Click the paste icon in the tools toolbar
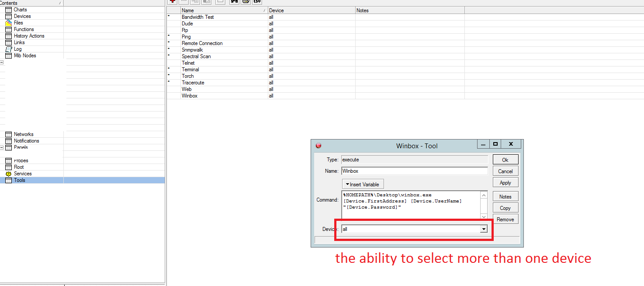This screenshot has height=286, width=644. click(207, 1)
